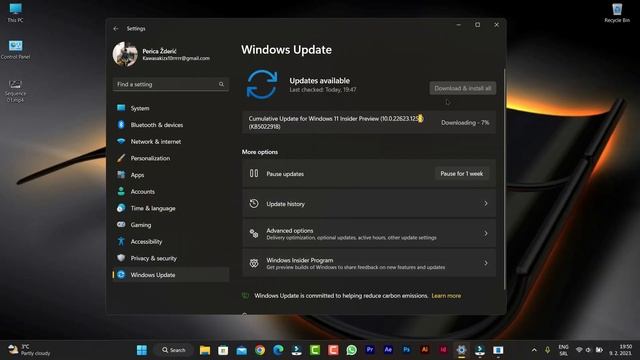Open the Recycle Bin desktop icon
This screenshot has width=640, height=360.
(x=617, y=13)
